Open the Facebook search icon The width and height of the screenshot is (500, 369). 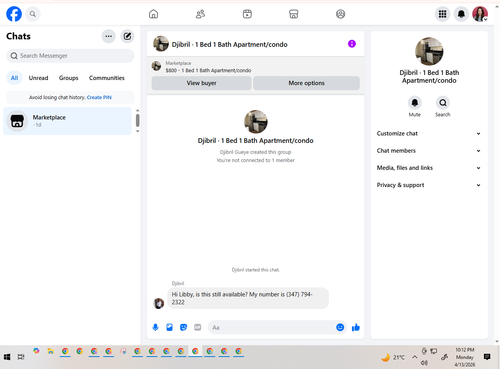click(x=33, y=14)
